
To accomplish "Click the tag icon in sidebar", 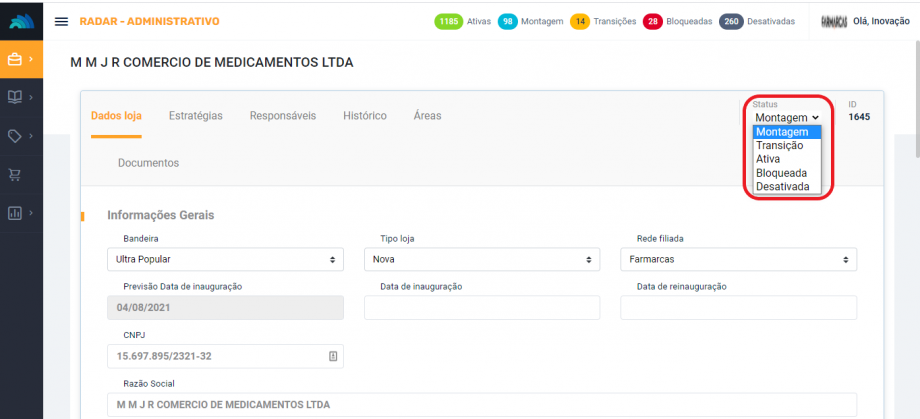I will tap(15, 136).
